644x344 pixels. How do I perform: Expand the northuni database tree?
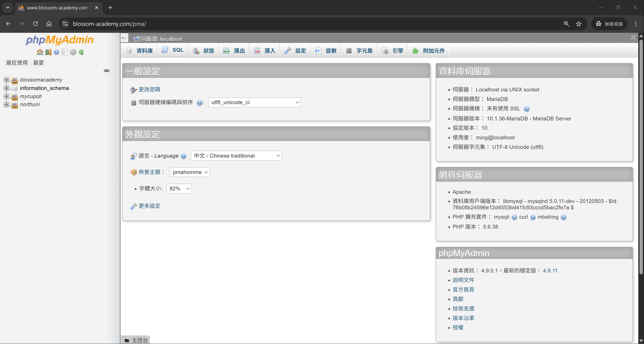tap(7, 105)
